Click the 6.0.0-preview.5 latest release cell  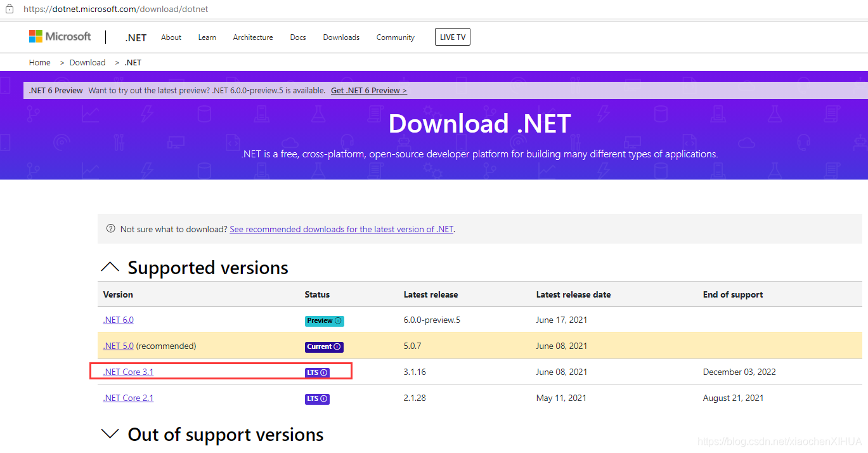point(432,320)
